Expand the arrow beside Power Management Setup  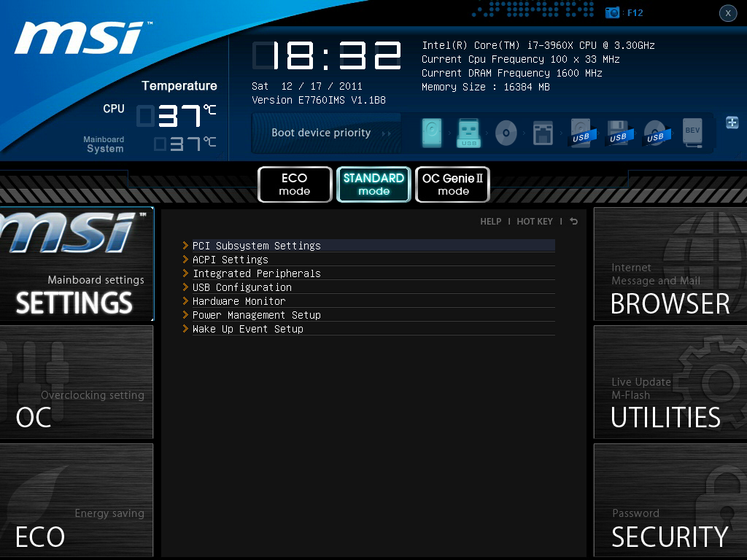tap(186, 314)
